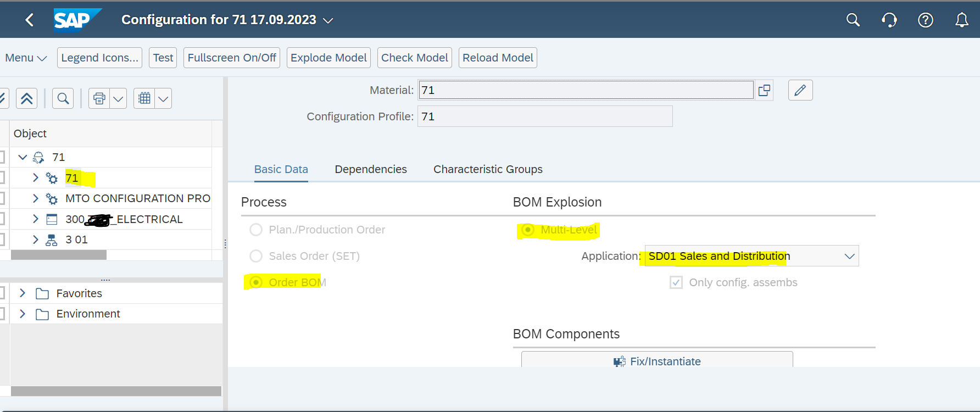Click the collapse all double-arrow icon
Viewport: 980px width, 412px height.
pyautogui.click(x=26, y=98)
